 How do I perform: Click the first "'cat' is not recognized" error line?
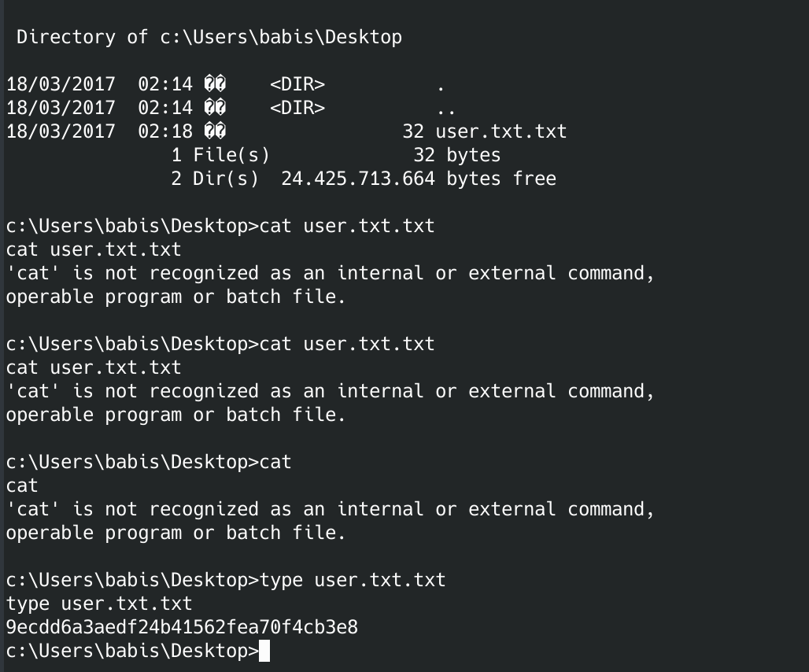330,274
